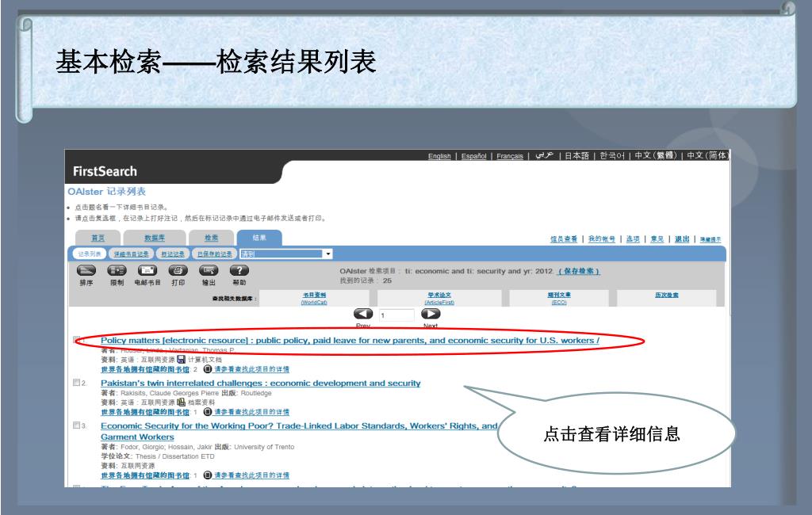Select the 结果 tab
This screenshot has height=515, width=812.
coord(259,238)
